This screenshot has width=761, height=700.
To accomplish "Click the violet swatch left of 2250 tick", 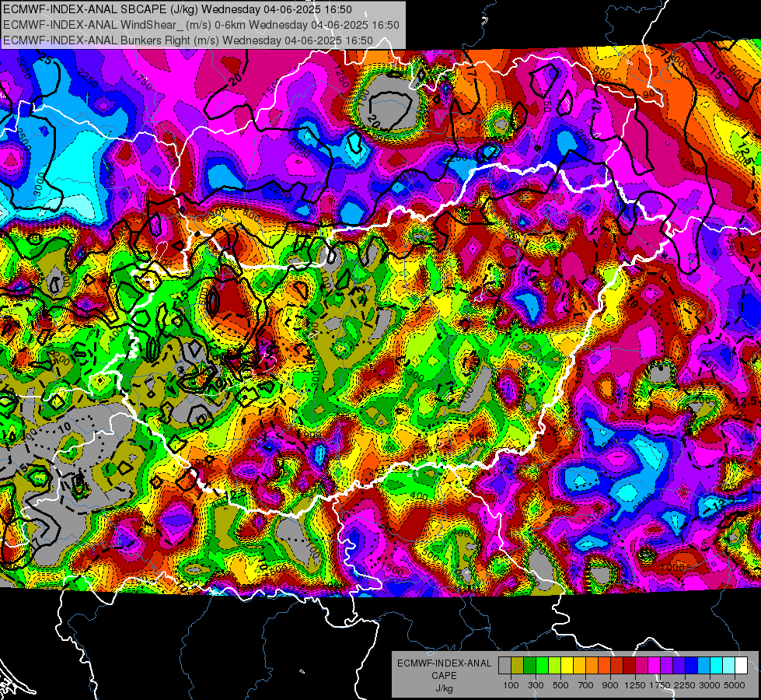I will click(x=679, y=666).
